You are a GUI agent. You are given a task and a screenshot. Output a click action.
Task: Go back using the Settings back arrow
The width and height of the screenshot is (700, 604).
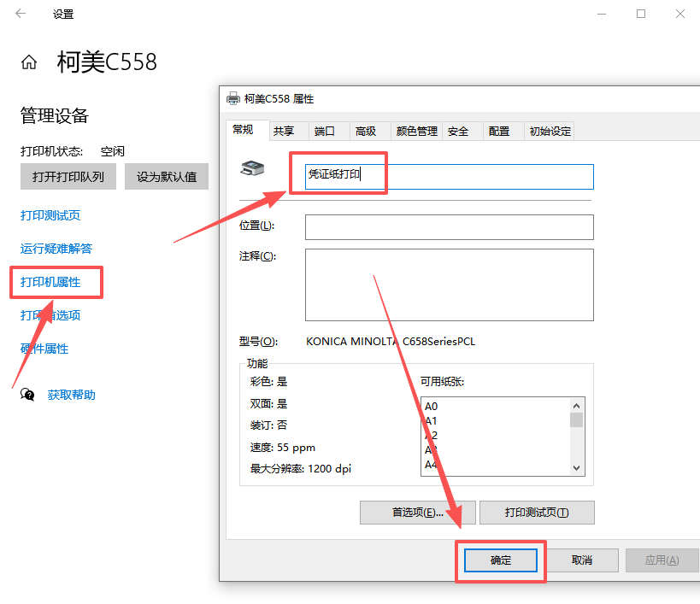click(21, 14)
